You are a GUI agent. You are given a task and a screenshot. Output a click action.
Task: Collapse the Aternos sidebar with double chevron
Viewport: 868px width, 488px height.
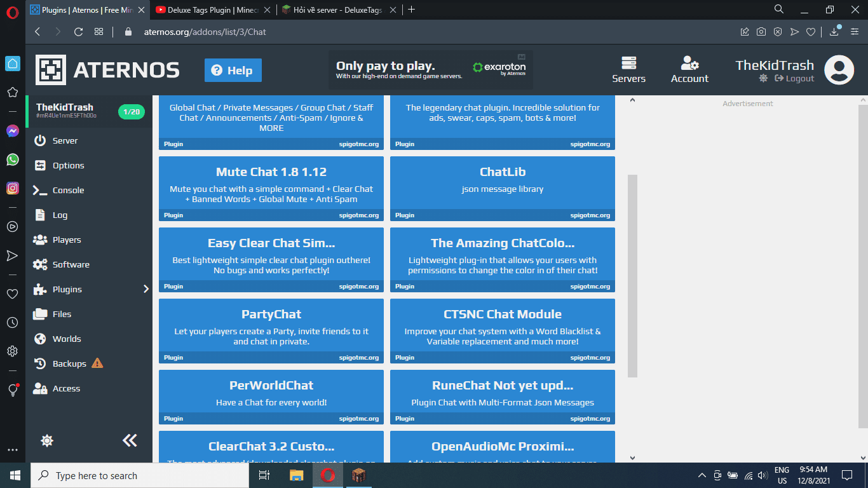click(x=130, y=440)
